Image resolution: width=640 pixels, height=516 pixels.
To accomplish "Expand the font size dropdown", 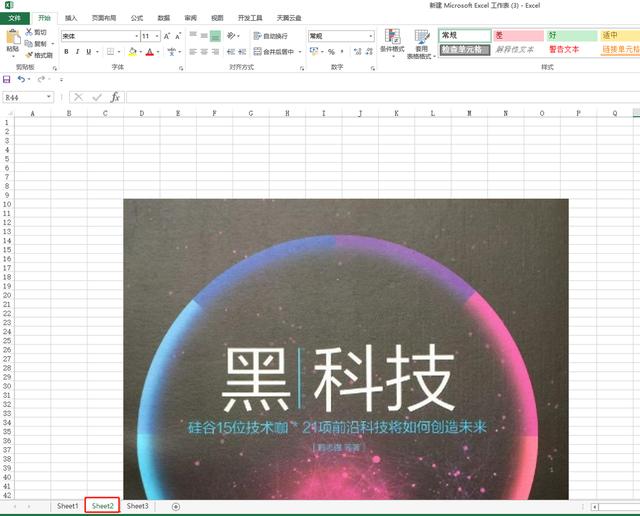I will point(158,36).
